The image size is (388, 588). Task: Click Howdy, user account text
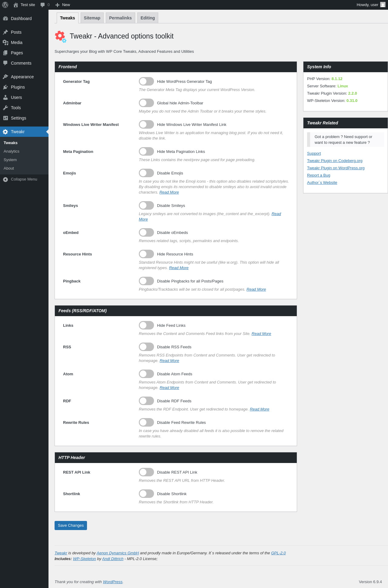367,5
